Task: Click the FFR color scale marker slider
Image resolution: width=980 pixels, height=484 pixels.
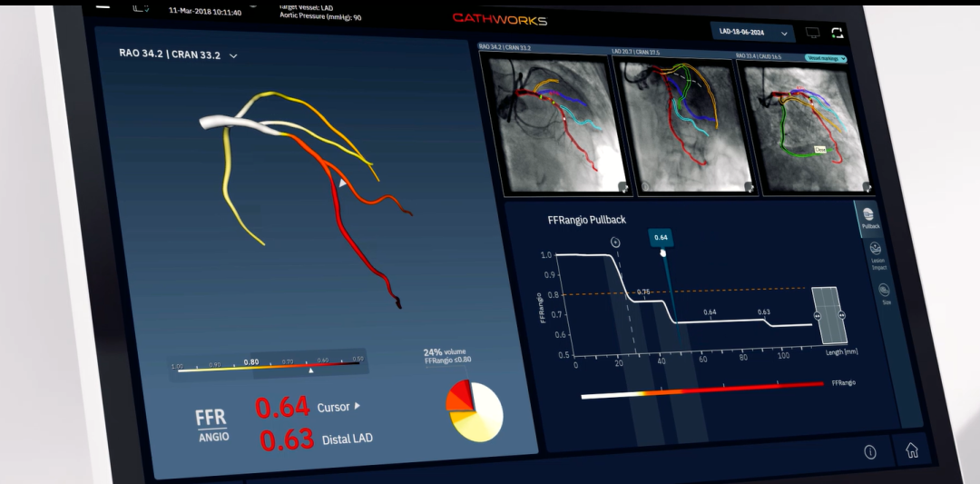Action: tap(310, 370)
